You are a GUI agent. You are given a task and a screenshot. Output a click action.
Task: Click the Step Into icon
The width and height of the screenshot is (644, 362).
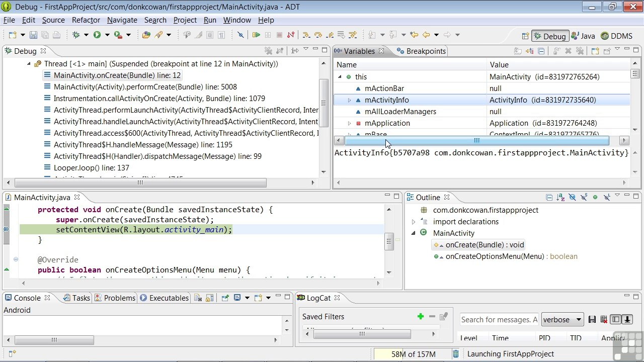[306, 35]
